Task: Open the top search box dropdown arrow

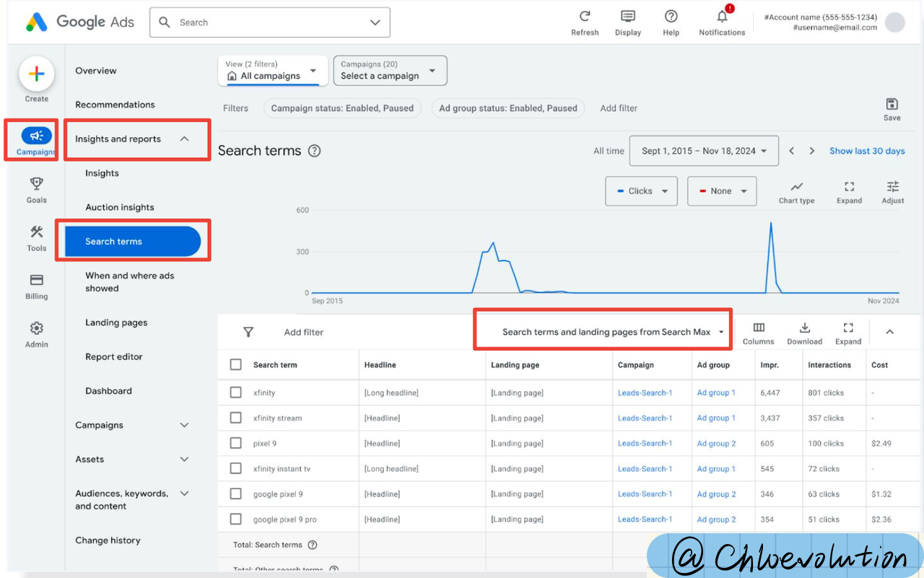Action: [x=375, y=22]
